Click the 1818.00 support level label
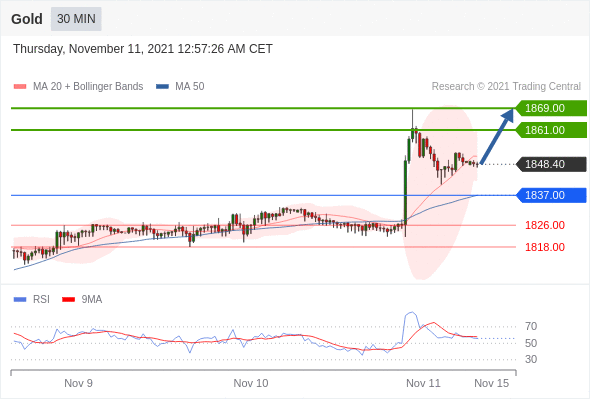The height and width of the screenshot is (400, 590). click(545, 247)
